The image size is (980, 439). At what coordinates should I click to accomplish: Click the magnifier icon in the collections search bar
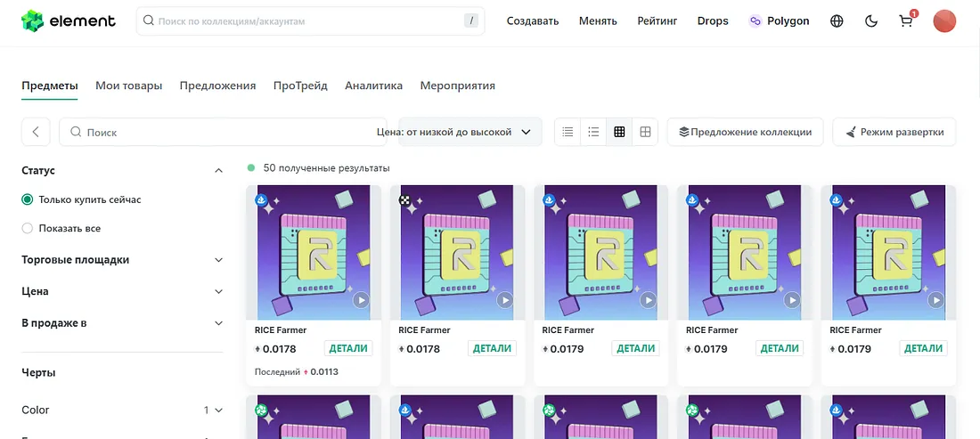tap(149, 20)
